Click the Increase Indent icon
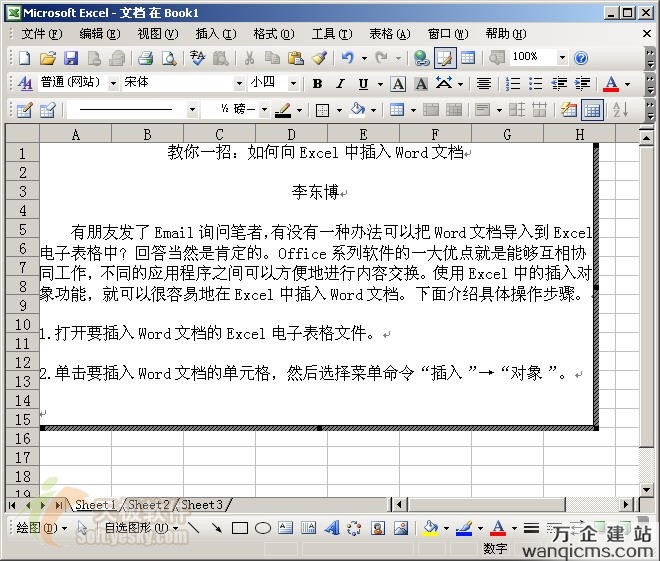The width and height of the screenshot is (660, 561). pos(583,84)
